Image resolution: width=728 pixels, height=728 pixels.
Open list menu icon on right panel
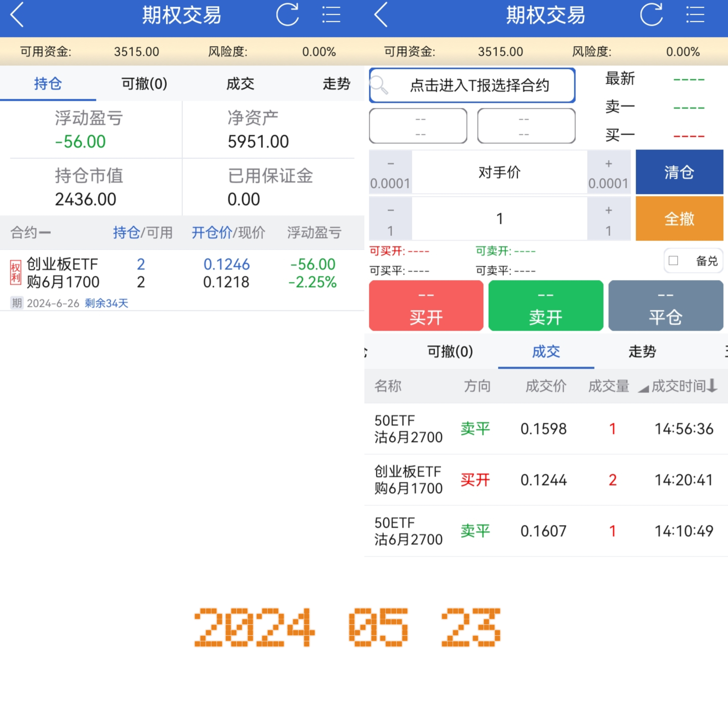(695, 15)
